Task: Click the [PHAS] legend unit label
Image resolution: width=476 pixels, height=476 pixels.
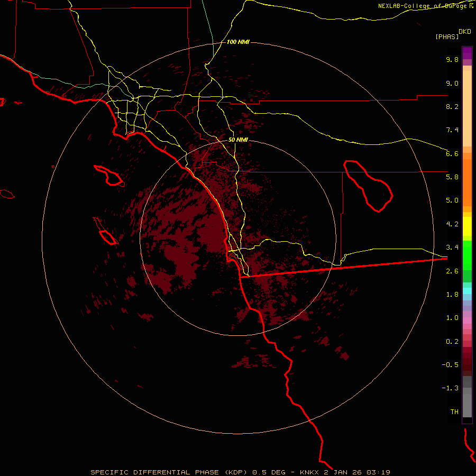Action: click(x=447, y=37)
